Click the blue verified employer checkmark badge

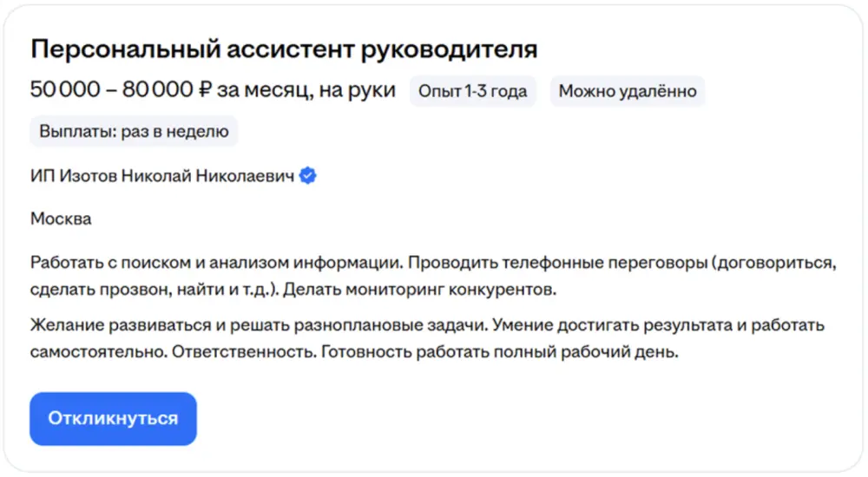click(308, 176)
